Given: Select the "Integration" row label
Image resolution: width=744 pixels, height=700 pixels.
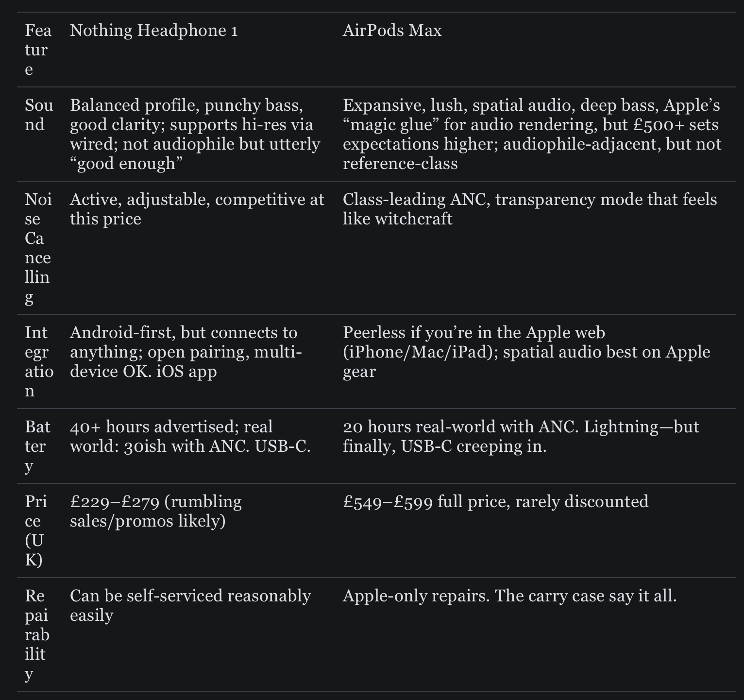Looking at the screenshot, I should (39, 361).
